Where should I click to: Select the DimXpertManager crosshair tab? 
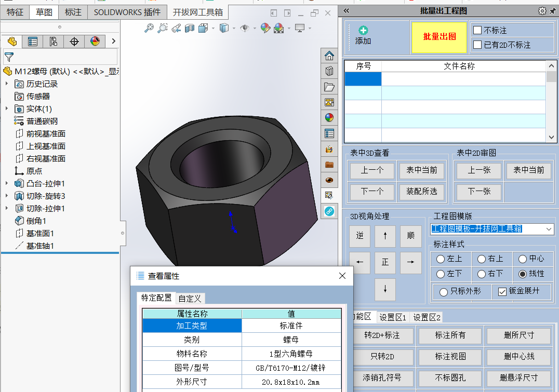pyautogui.click(x=74, y=42)
